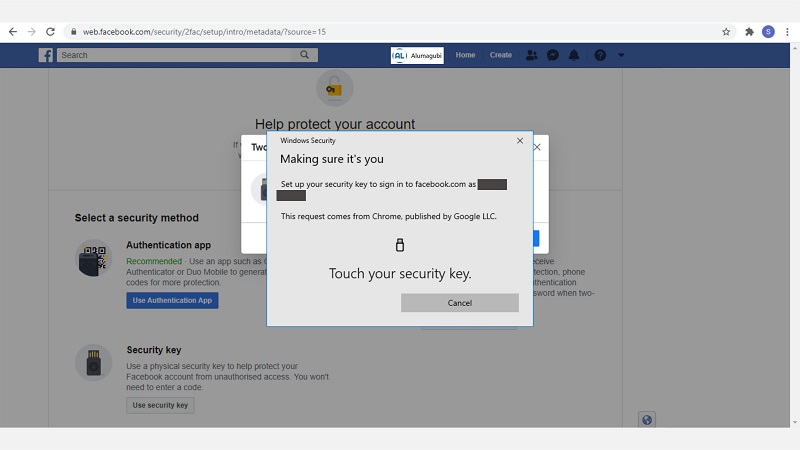
Task: Open the Chrome three-dot menu
Action: coord(787,32)
